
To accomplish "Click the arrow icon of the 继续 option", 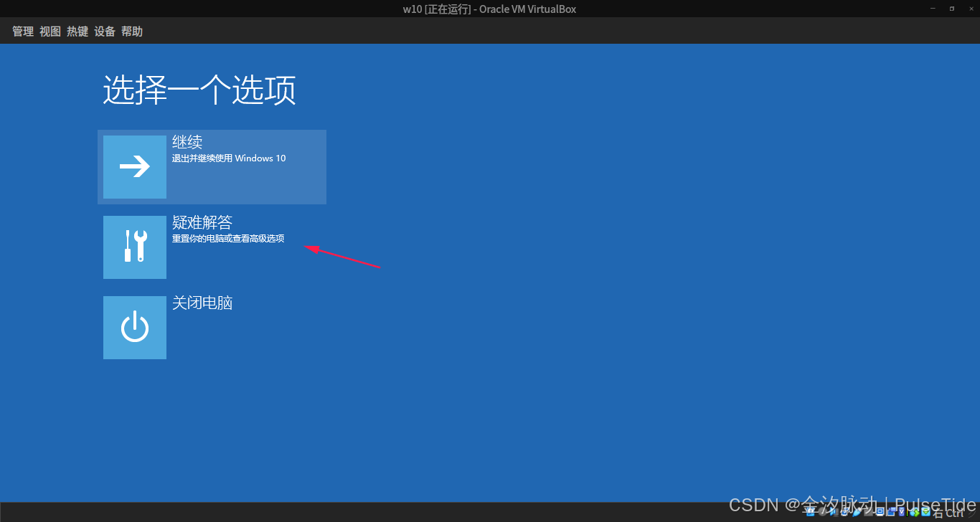I will [x=135, y=167].
